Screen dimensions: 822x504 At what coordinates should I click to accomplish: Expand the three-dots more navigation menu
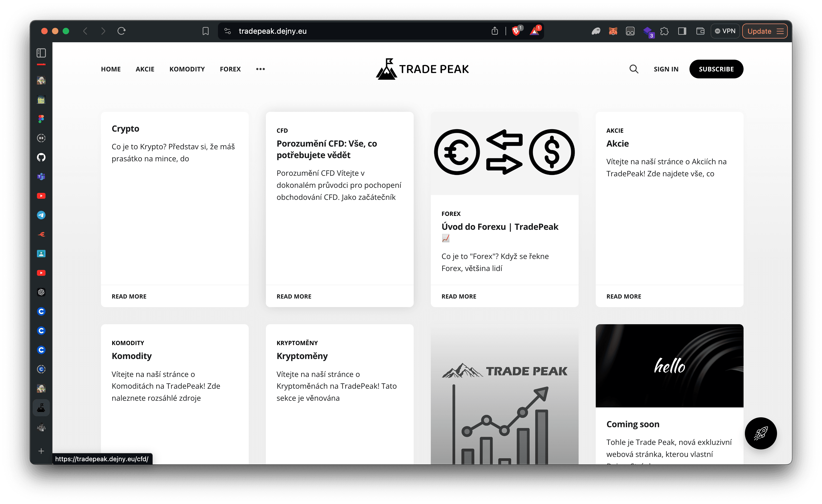point(260,69)
